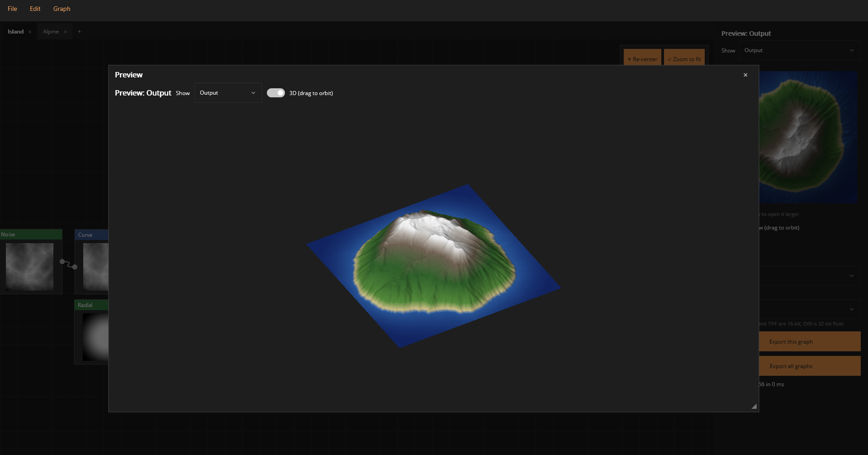Open the Graph menu
Image resolution: width=868 pixels, height=455 pixels.
coord(62,9)
